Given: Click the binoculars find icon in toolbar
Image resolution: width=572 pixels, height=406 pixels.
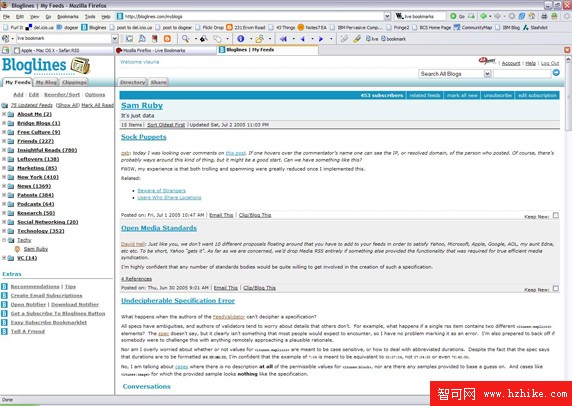Looking at the screenshot, I should coord(204,39).
